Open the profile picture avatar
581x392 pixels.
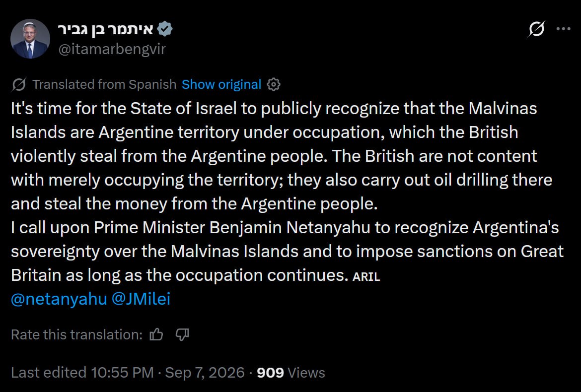(30, 39)
